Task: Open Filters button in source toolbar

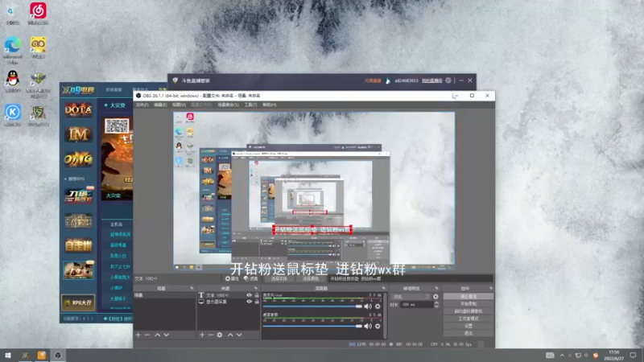Action: click(251, 278)
